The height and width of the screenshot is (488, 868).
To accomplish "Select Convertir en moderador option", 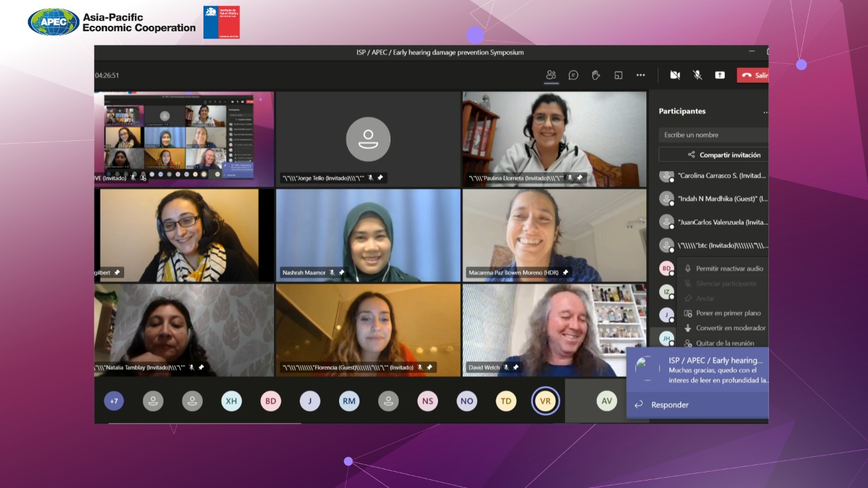I will [x=730, y=328].
